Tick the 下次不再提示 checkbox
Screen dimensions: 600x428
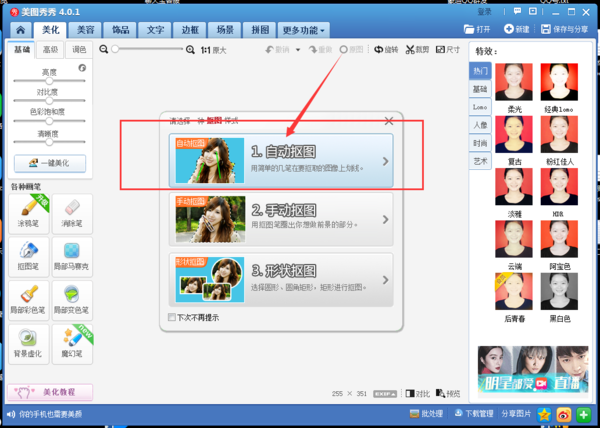172,317
